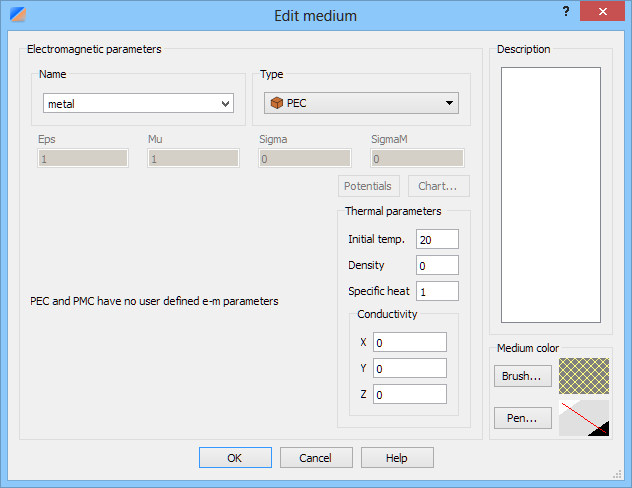Click the Brush... button
Image resolution: width=632 pixels, height=488 pixels.
tap(523, 376)
